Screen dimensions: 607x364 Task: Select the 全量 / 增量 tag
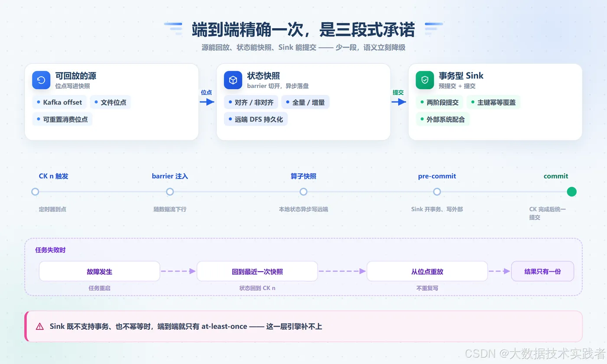[x=305, y=102]
